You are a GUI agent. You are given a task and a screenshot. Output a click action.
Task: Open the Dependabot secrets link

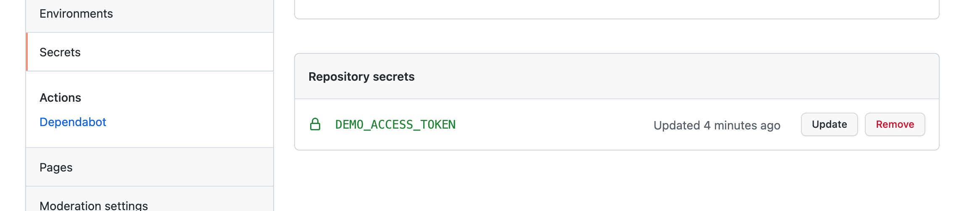[73, 122]
